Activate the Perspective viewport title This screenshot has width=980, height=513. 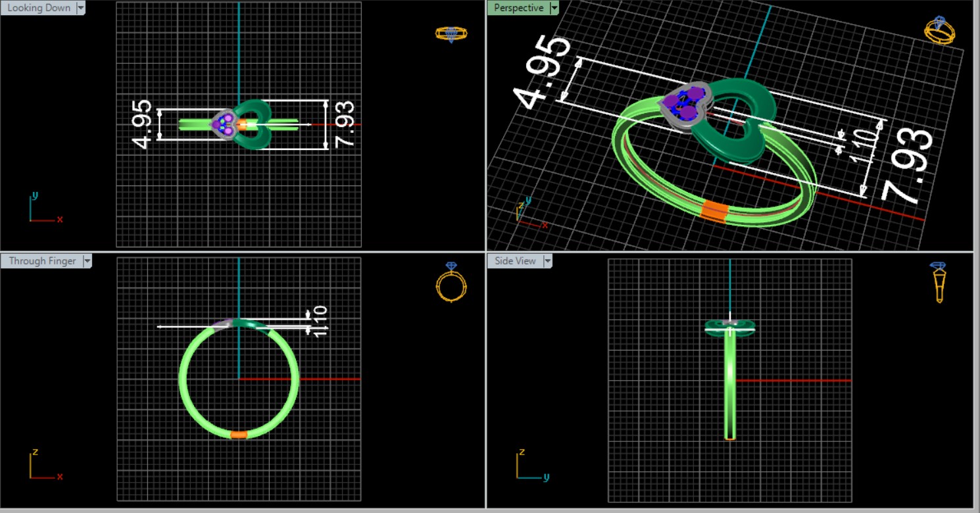[x=518, y=8]
